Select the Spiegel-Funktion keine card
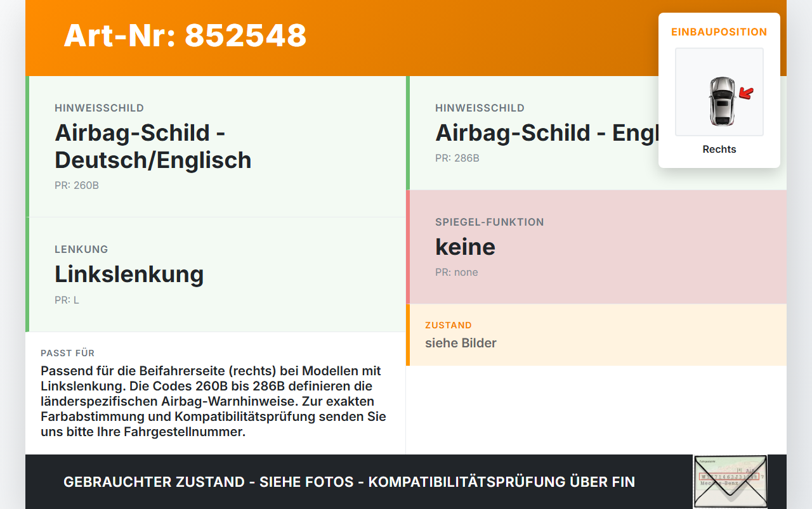Image resolution: width=812 pixels, height=509 pixels. pyautogui.click(x=596, y=247)
